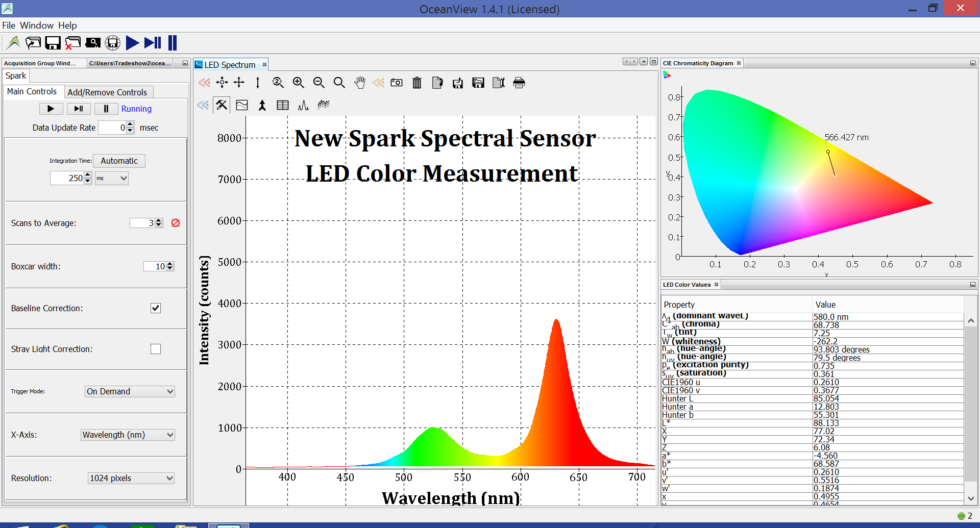Open the Window menu

(x=37, y=26)
